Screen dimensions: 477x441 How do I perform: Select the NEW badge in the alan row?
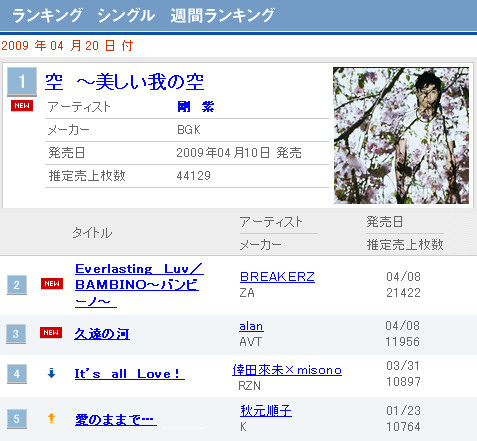coord(51,333)
